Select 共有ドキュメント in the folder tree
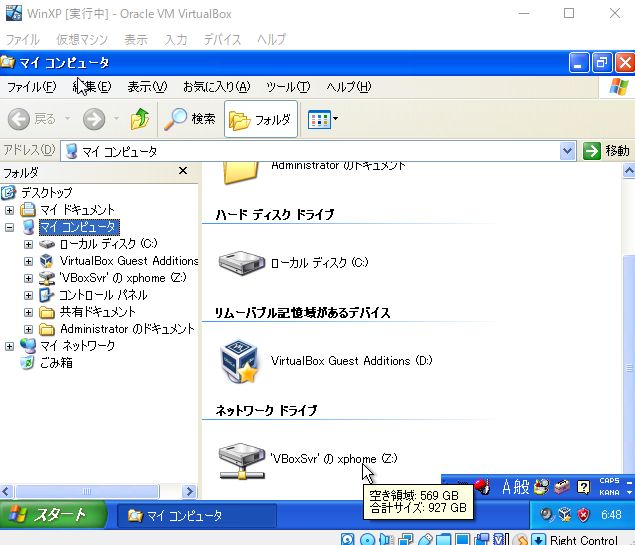Screen dimensions: 635x545 tap(97, 312)
